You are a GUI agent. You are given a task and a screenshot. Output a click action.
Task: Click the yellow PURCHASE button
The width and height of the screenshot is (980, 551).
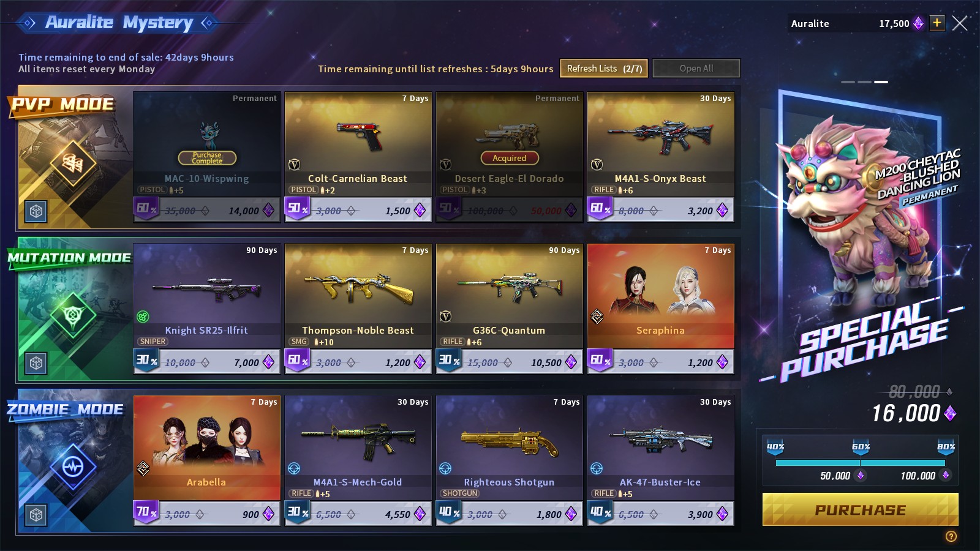(x=860, y=510)
